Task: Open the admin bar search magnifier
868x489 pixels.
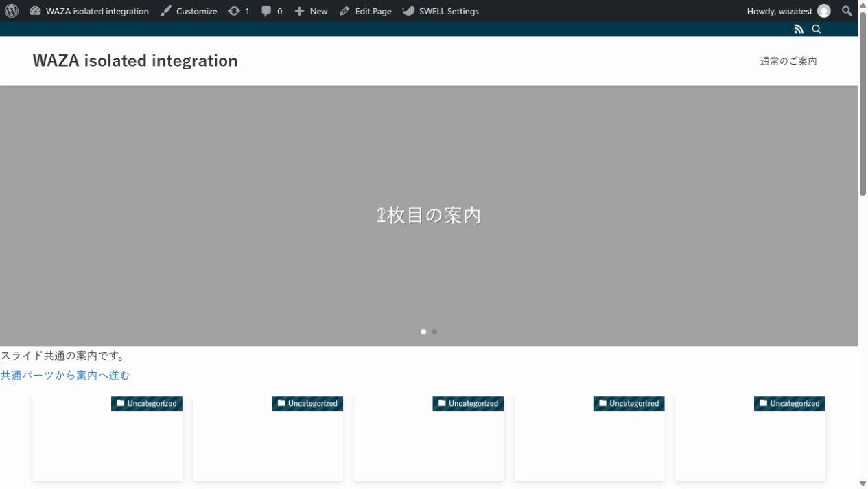Action: [x=847, y=11]
